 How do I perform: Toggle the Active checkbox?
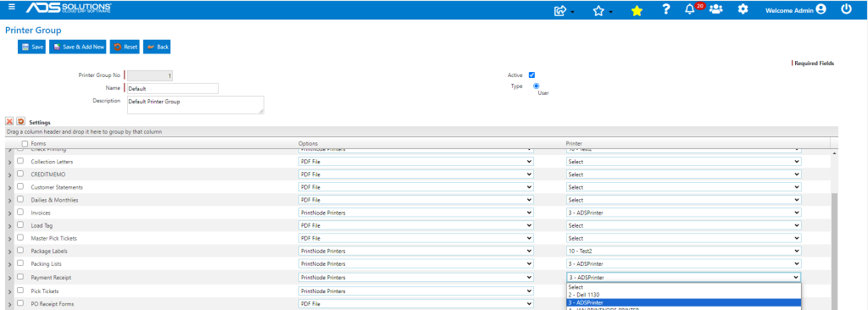point(532,75)
